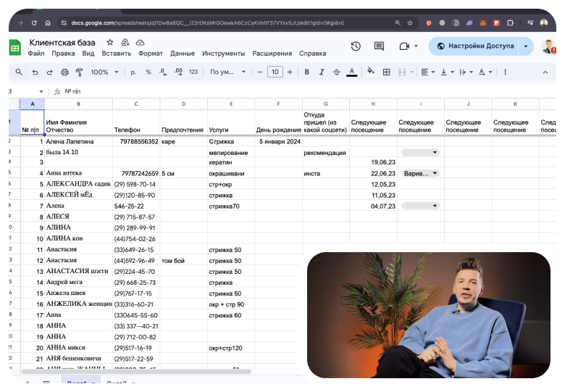565x392 pixels.
Task: Open the fill color paint bucket
Action: (x=371, y=72)
